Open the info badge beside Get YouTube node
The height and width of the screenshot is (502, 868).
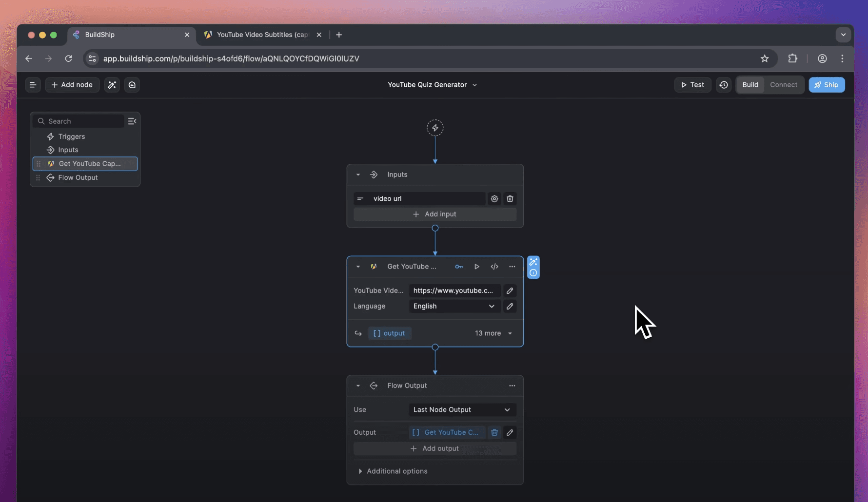(x=533, y=273)
